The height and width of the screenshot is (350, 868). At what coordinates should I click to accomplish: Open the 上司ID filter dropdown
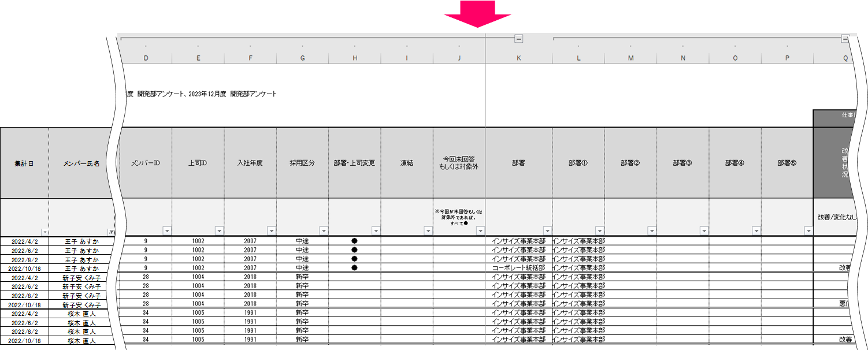(x=219, y=231)
